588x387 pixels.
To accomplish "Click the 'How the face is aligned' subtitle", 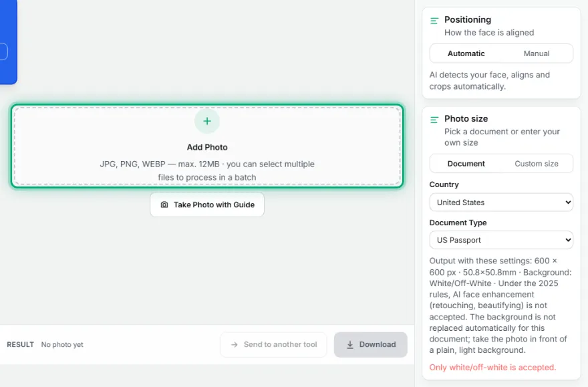I will (x=489, y=33).
